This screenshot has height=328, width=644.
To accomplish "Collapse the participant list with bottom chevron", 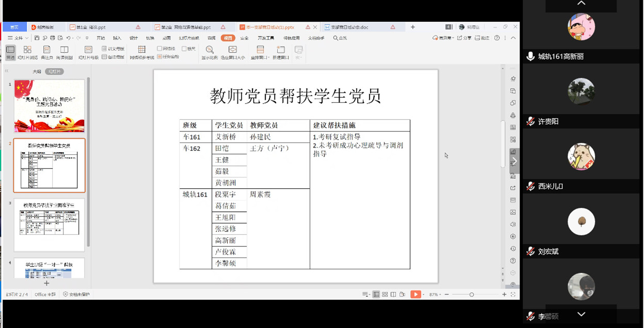I will tap(581, 314).
